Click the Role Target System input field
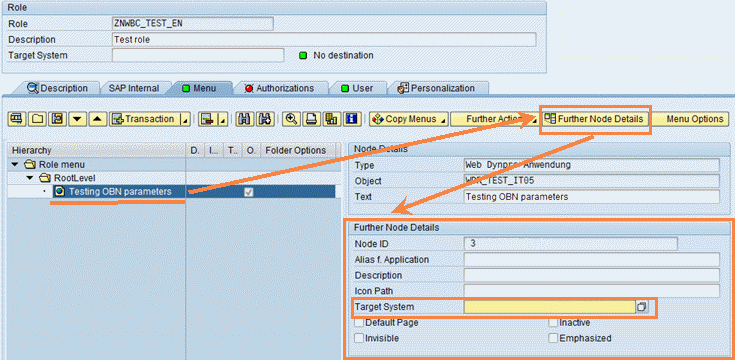This screenshot has height=360, width=735. tap(198, 55)
